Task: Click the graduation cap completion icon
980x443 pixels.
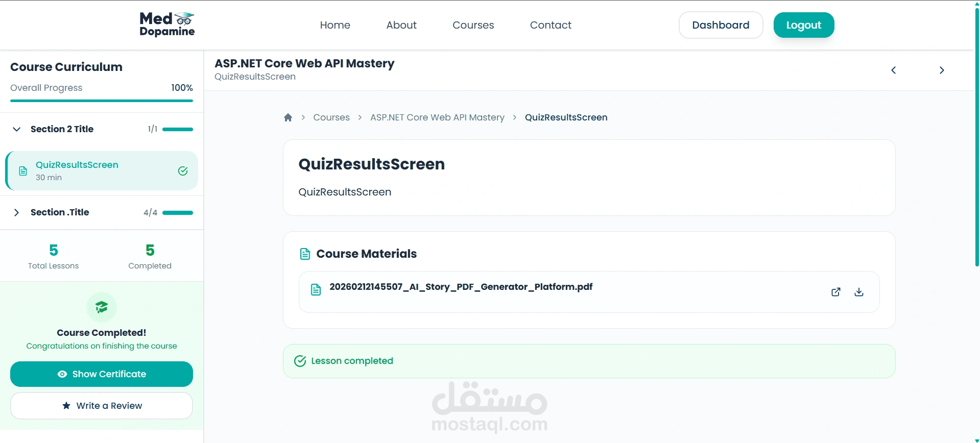Action: pyautogui.click(x=102, y=307)
